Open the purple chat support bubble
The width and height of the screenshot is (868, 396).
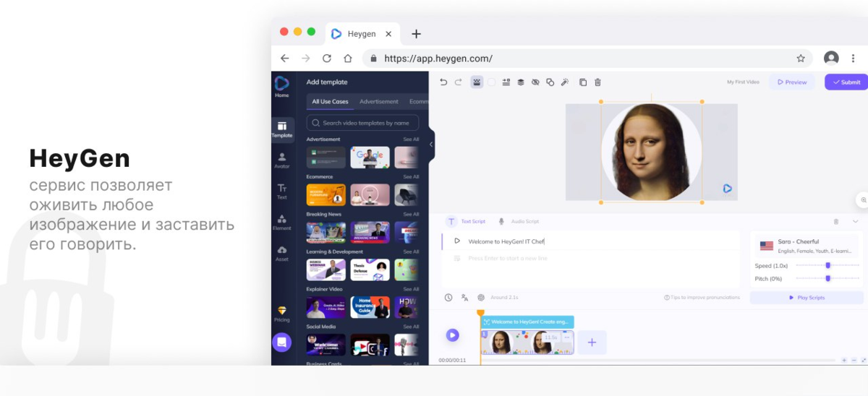click(281, 342)
